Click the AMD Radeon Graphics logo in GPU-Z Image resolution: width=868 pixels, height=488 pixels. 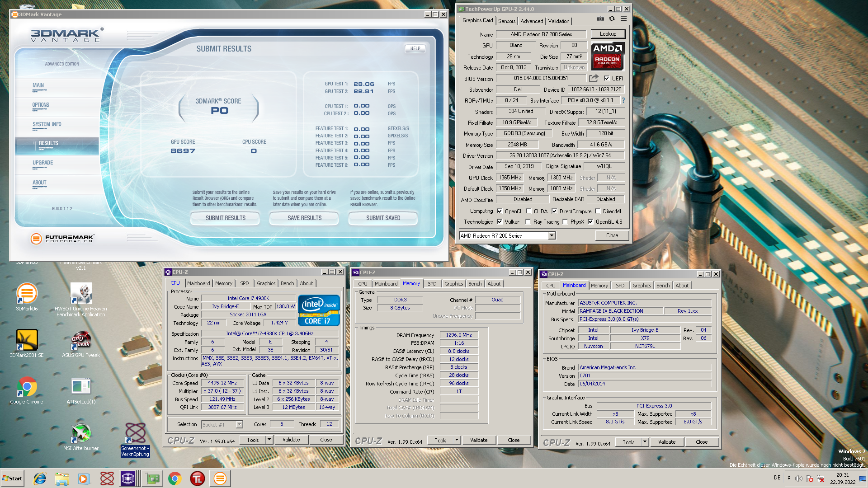tap(608, 56)
